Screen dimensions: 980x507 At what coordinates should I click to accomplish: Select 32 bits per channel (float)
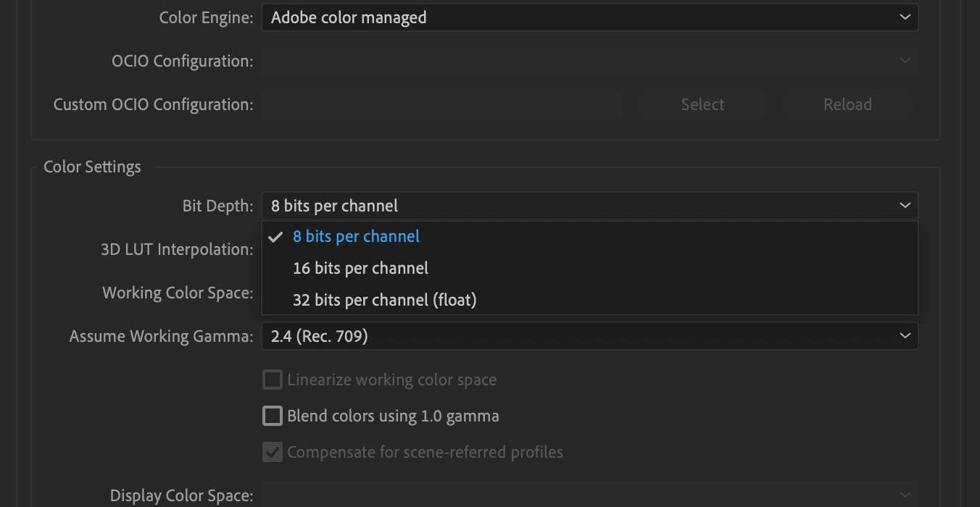click(384, 300)
